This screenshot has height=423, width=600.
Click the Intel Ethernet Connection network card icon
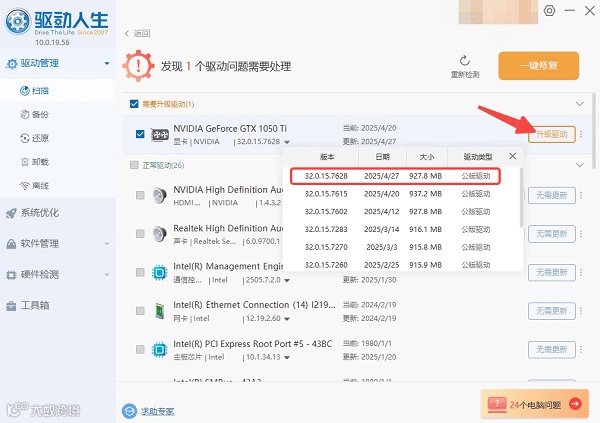click(160, 311)
